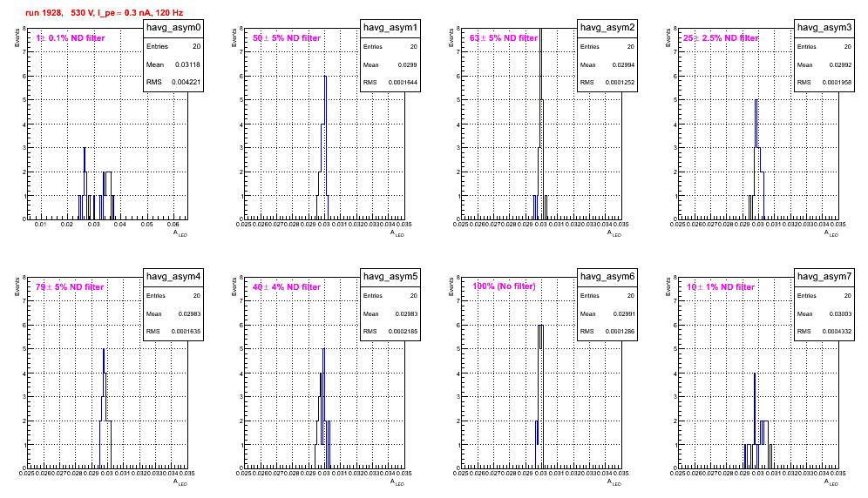Click the histogram peak in havg_asym6 plot

click(540, 326)
